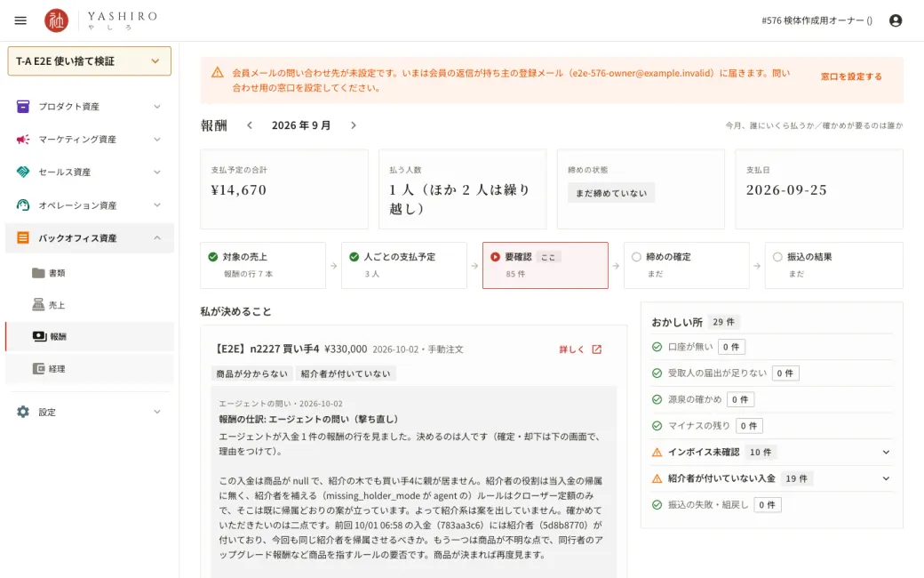924x578 pixels.
Task: Collapse the バックオフィス資産 section chevron
Action: 157,237
